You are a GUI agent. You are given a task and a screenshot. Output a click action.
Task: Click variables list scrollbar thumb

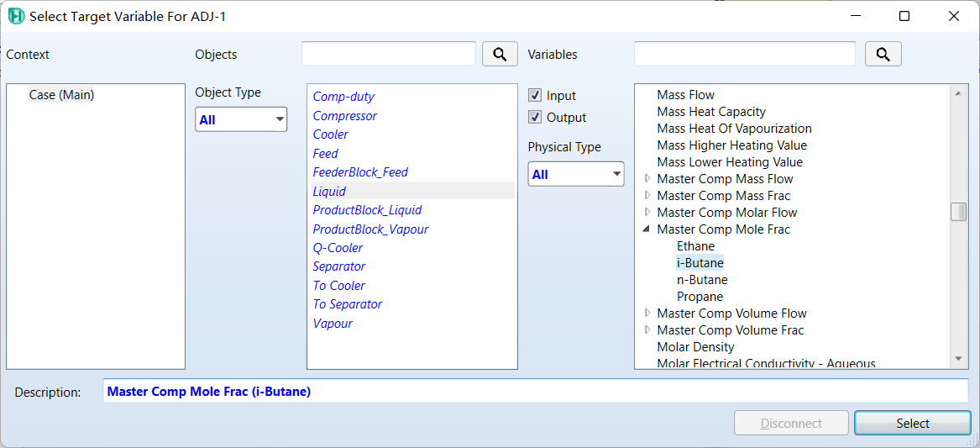point(958,212)
